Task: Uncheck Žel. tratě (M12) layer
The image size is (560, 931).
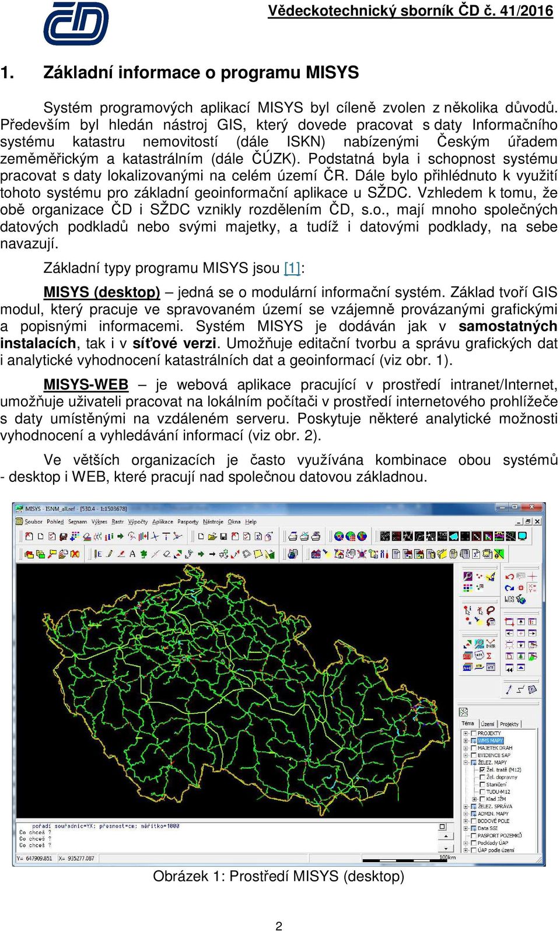Action: (482, 770)
